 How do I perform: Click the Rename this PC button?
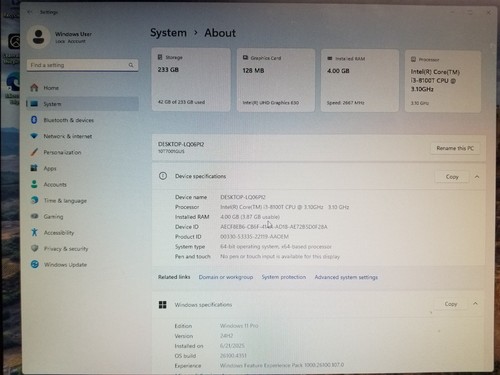click(455, 148)
